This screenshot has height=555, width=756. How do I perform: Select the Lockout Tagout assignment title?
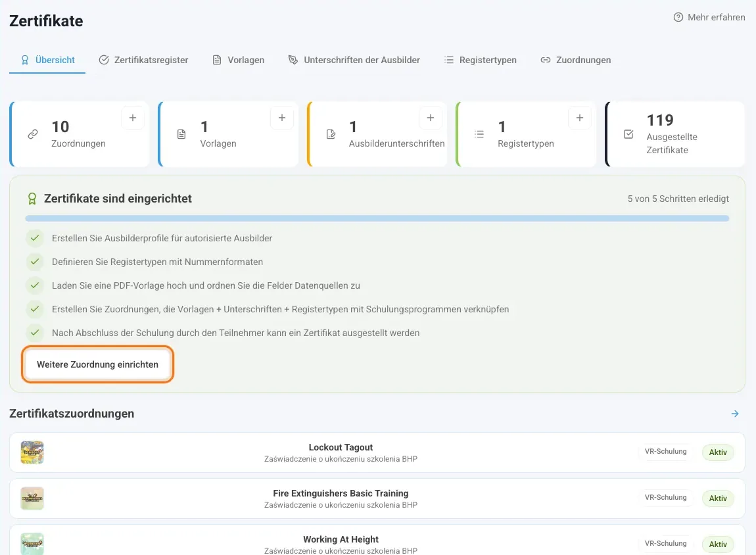pyautogui.click(x=341, y=447)
